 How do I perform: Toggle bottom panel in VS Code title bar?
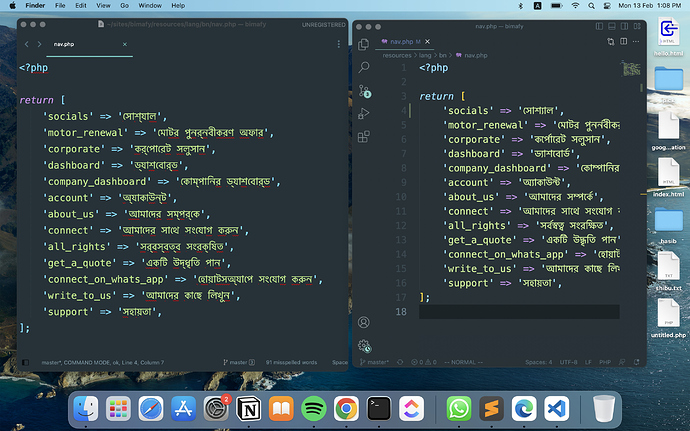pyautogui.click(x=612, y=26)
